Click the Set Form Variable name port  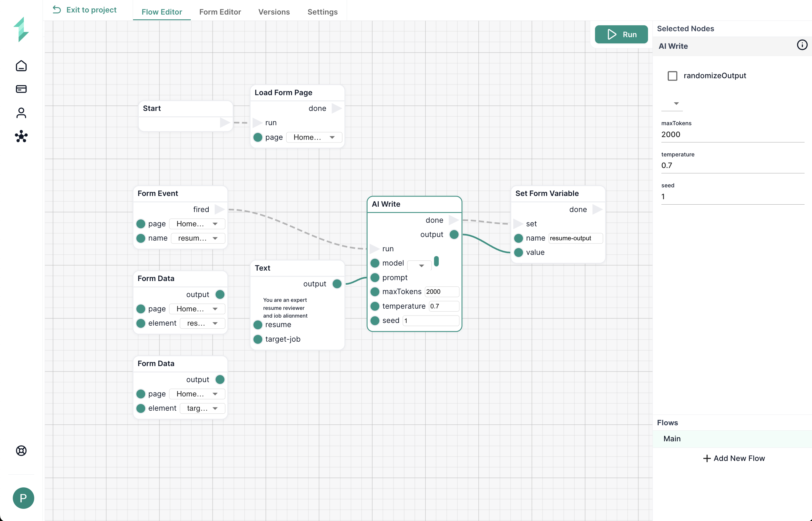tap(519, 238)
